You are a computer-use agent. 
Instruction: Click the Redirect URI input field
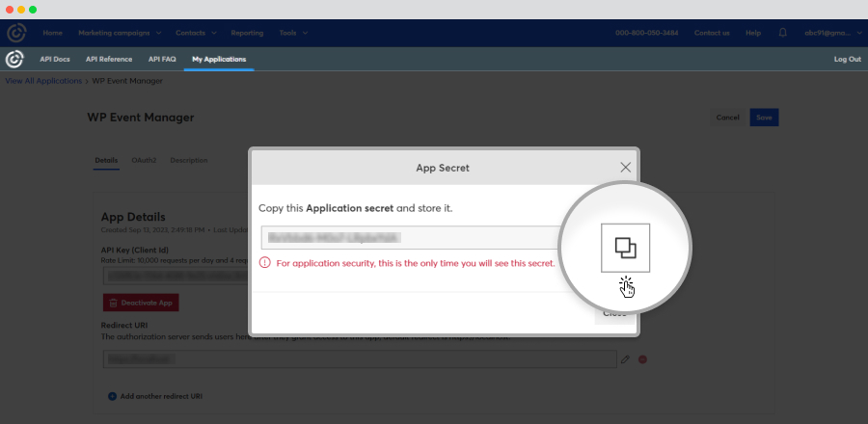tap(360, 359)
